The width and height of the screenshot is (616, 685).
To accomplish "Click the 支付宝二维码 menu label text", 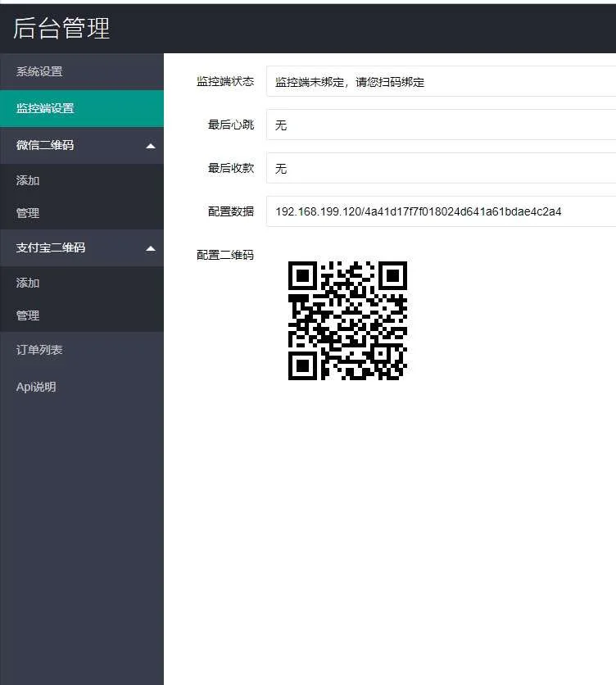I will click(51, 247).
